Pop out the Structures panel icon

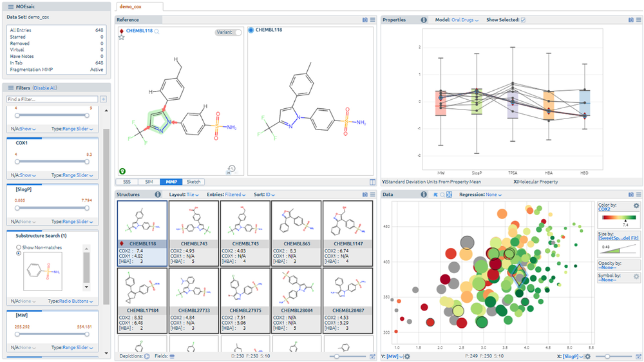click(x=372, y=357)
